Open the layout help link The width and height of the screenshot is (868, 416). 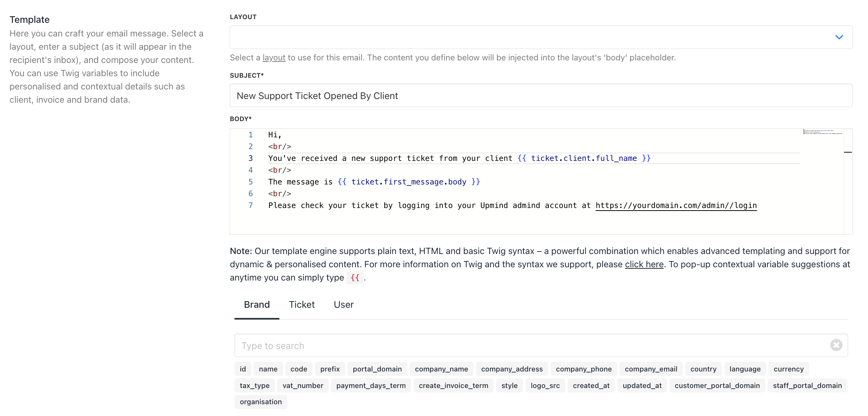[x=274, y=58]
